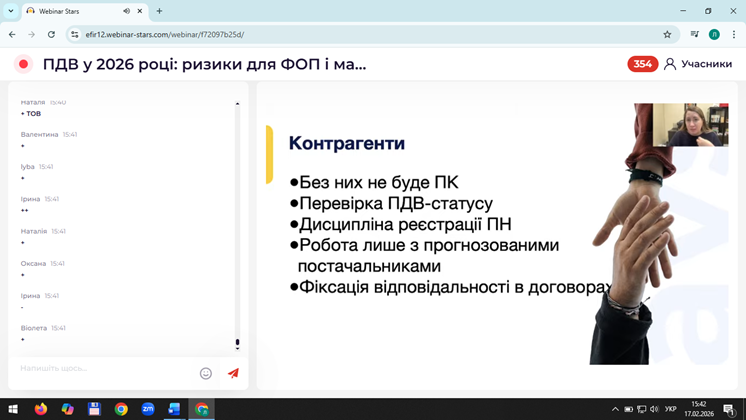This screenshot has width=746, height=420.
Task: Expand the tab search dropdown arrow
Action: [11, 11]
